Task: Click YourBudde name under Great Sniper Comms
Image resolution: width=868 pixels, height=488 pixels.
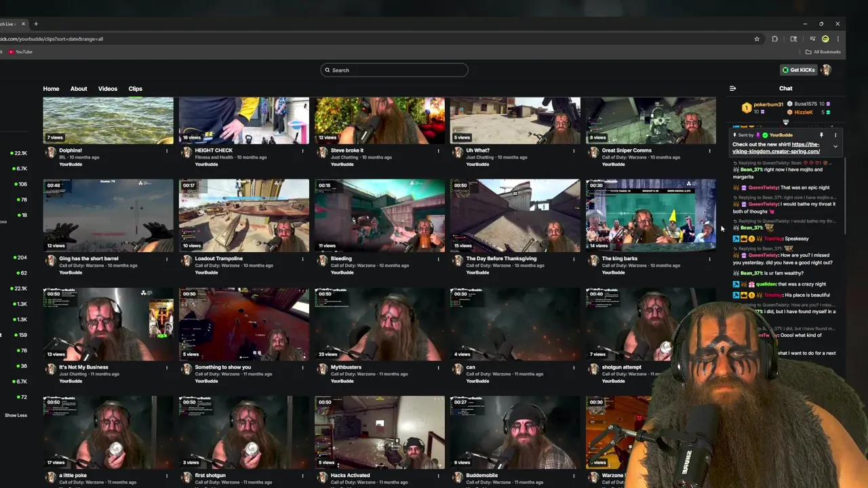Action: click(x=613, y=164)
